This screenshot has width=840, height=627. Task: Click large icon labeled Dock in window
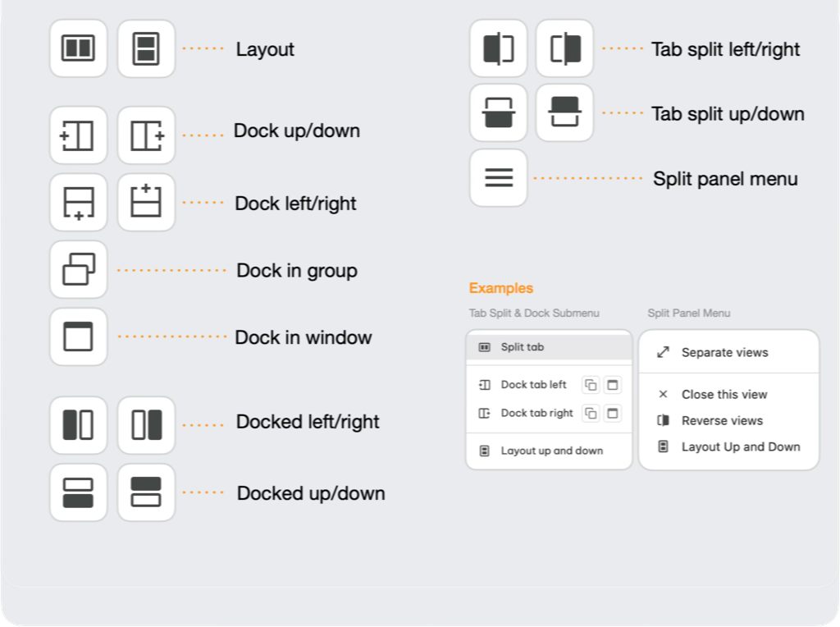(79, 337)
